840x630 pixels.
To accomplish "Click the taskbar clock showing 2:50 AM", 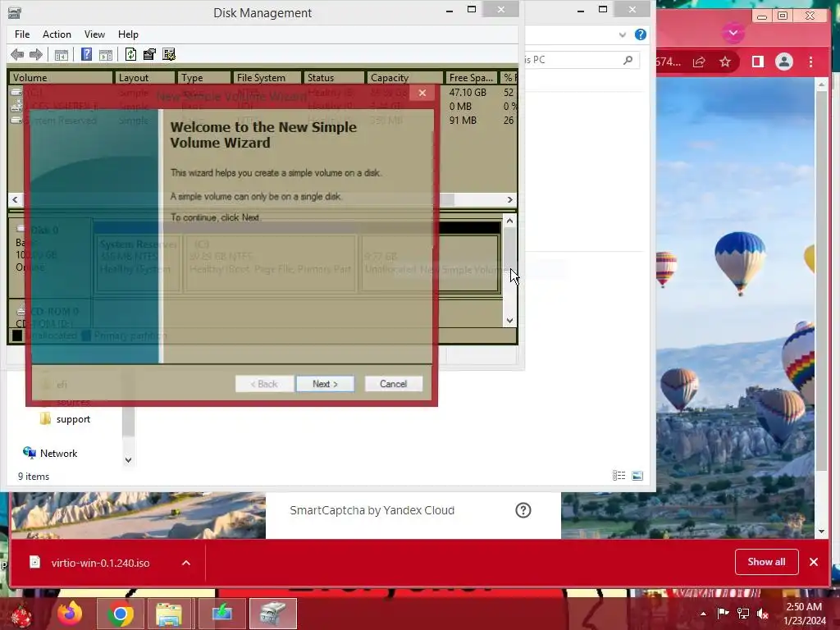I will (804, 614).
